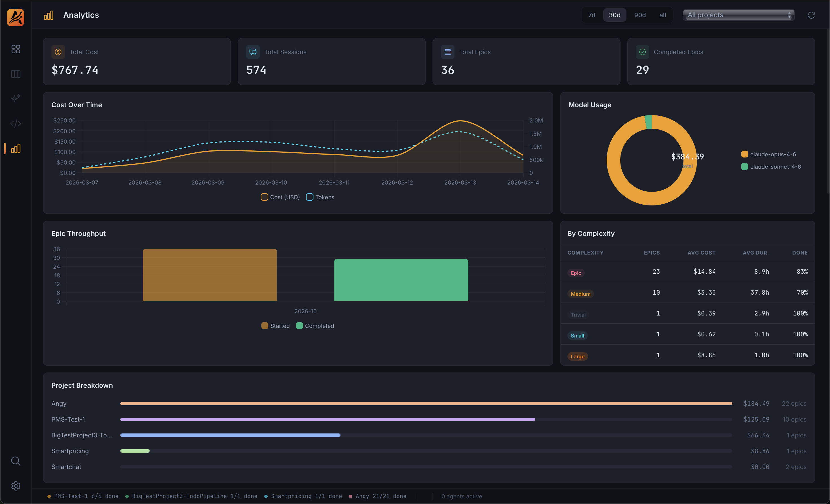Hide the Completed series via its legend
This screenshot has width=830, height=504.
pos(299,326)
